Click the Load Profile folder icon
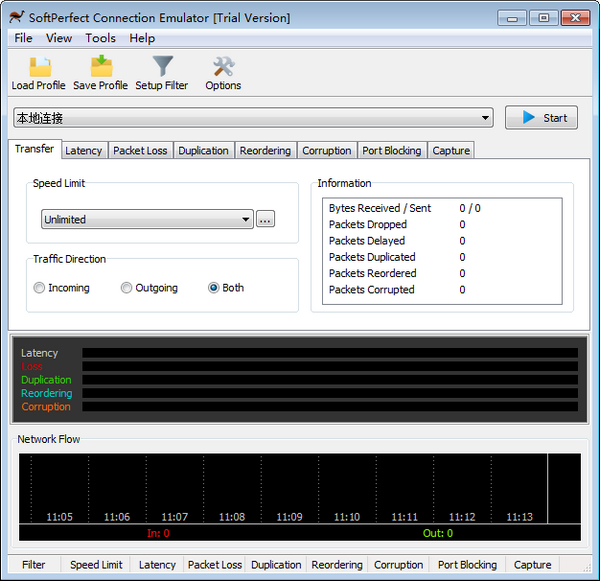Image resolution: width=600 pixels, height=581 pixels. (40, 67)
